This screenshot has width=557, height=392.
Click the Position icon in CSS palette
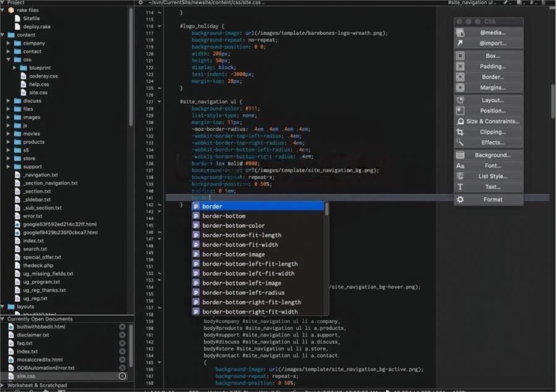point(460,111)
